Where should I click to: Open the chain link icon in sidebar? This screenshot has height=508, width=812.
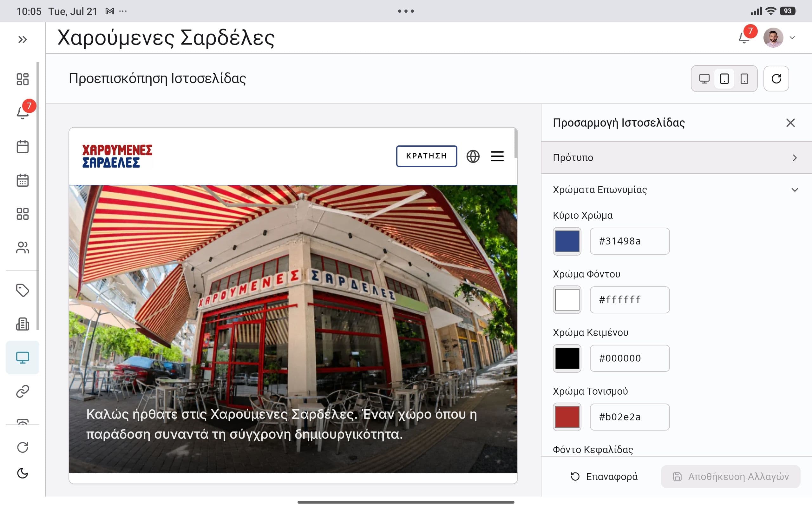pyautogui.click(x=23, y=391)
